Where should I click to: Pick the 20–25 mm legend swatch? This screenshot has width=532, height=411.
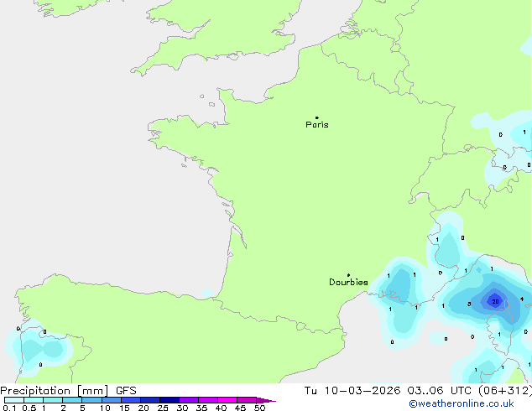[150, 400]
